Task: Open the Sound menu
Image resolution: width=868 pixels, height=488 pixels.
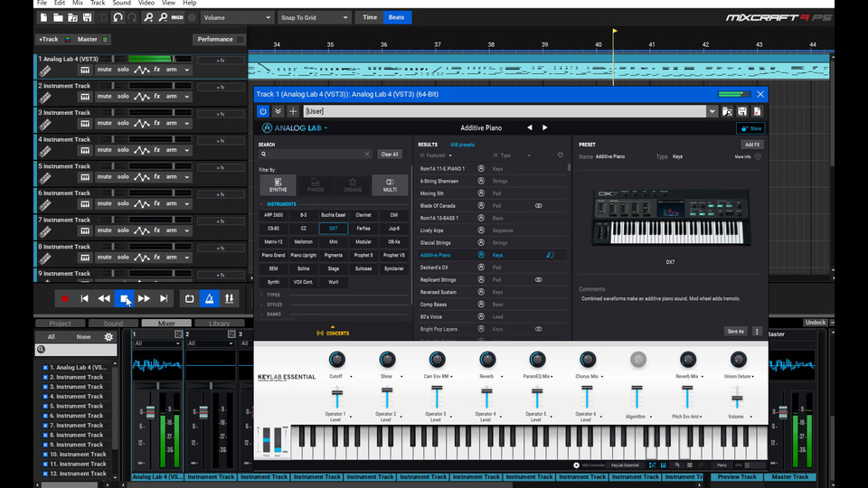Action: coord(122,3)
